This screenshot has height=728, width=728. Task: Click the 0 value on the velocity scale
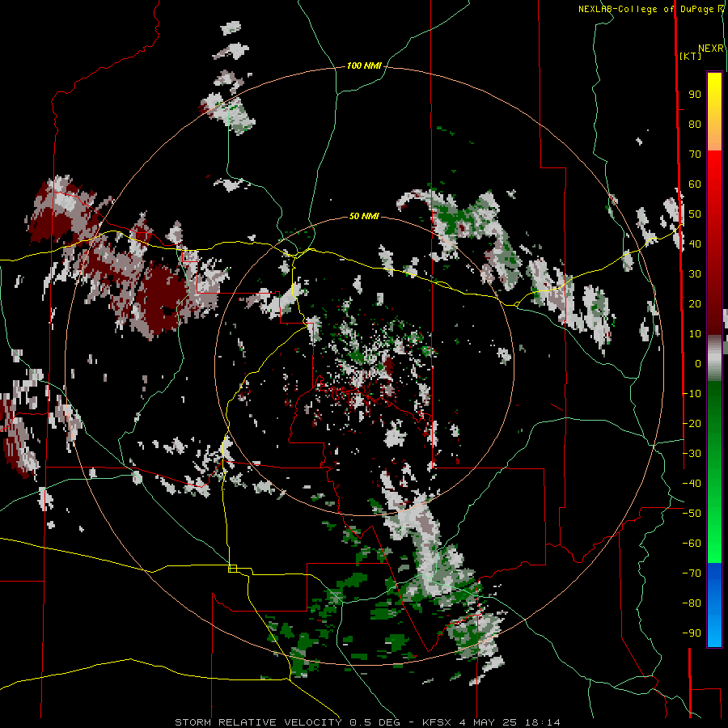click(698, 363)
